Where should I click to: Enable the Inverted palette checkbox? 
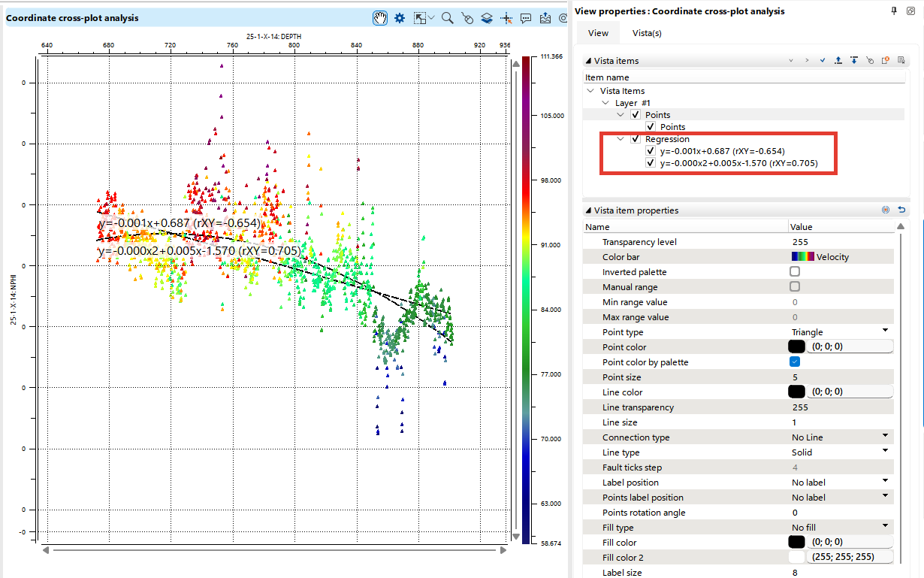[795, 272]
